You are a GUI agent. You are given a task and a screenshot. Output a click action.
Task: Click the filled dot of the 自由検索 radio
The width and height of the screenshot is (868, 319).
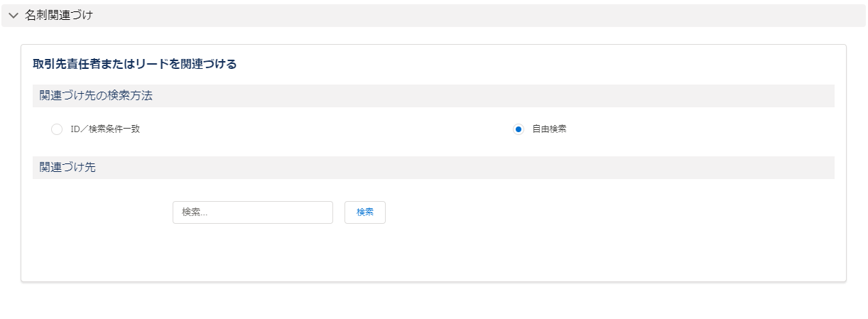[x=519, y=129]
